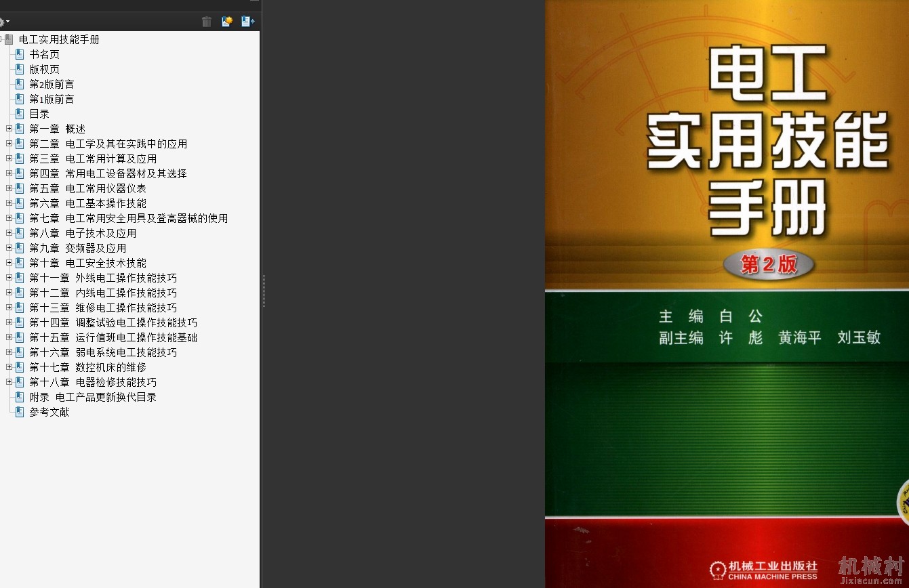Click bookmark icon beside 版权页
The height and width of the screenshot is (588, 909).
20,69
